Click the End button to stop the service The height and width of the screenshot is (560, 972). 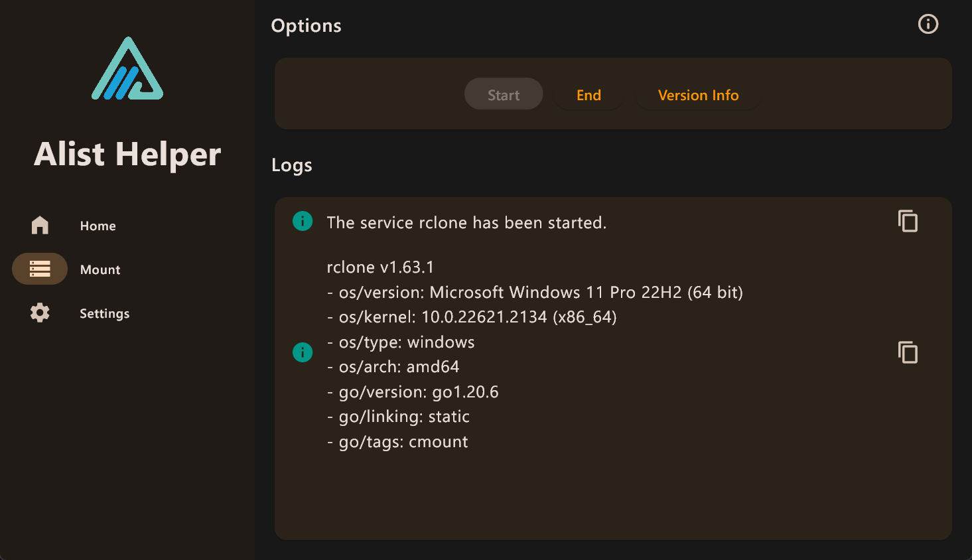(x=589, y=95)
